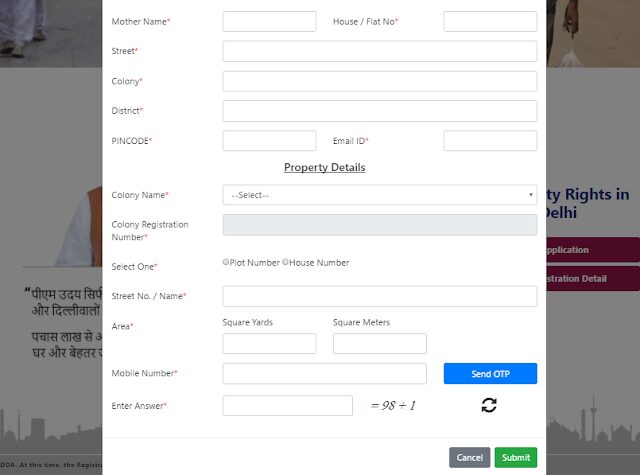Select the House Number radio option
This screenshot has height=475, width=640.
click(x=285, y=262)
